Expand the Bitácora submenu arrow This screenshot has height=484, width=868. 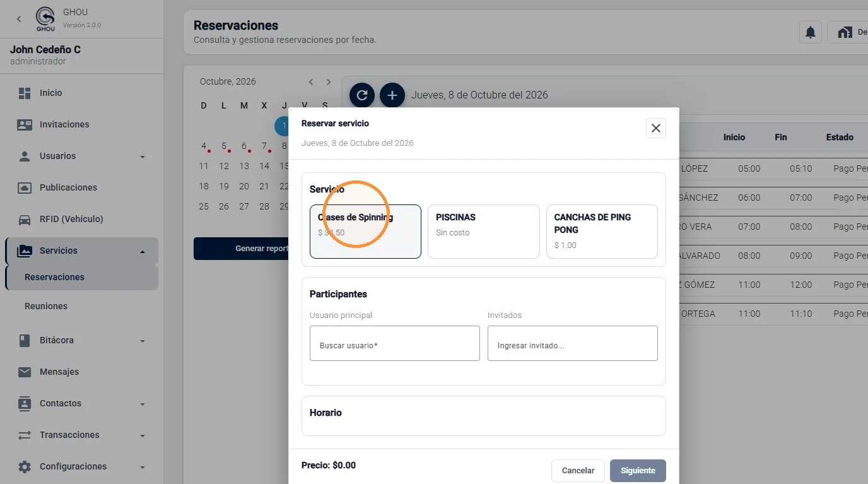[143, 341]
